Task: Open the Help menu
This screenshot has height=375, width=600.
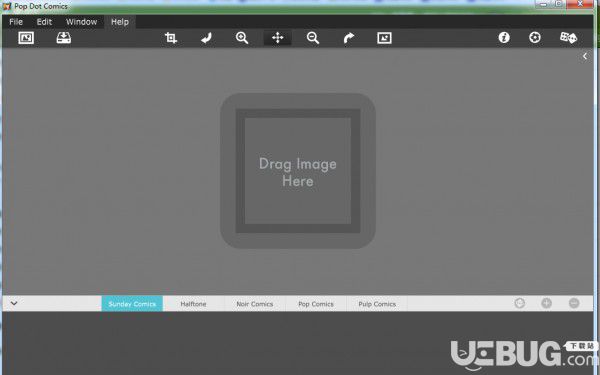Action: coord(120,22)
